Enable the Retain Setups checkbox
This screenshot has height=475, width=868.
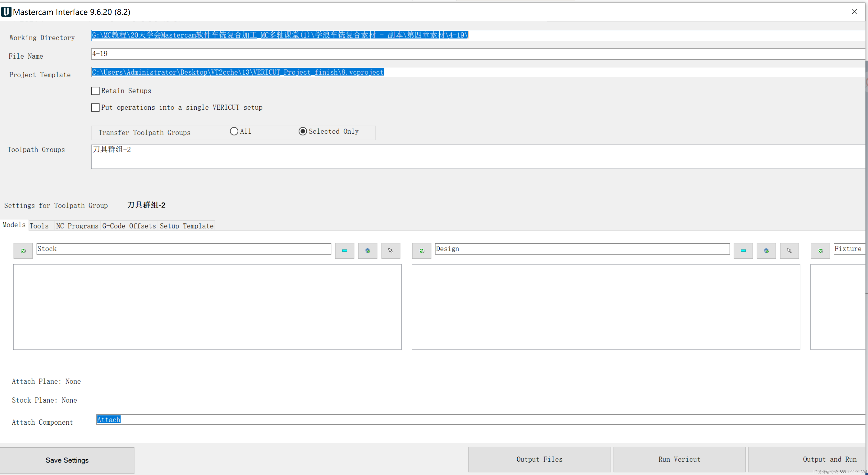(x=95, y=91)
